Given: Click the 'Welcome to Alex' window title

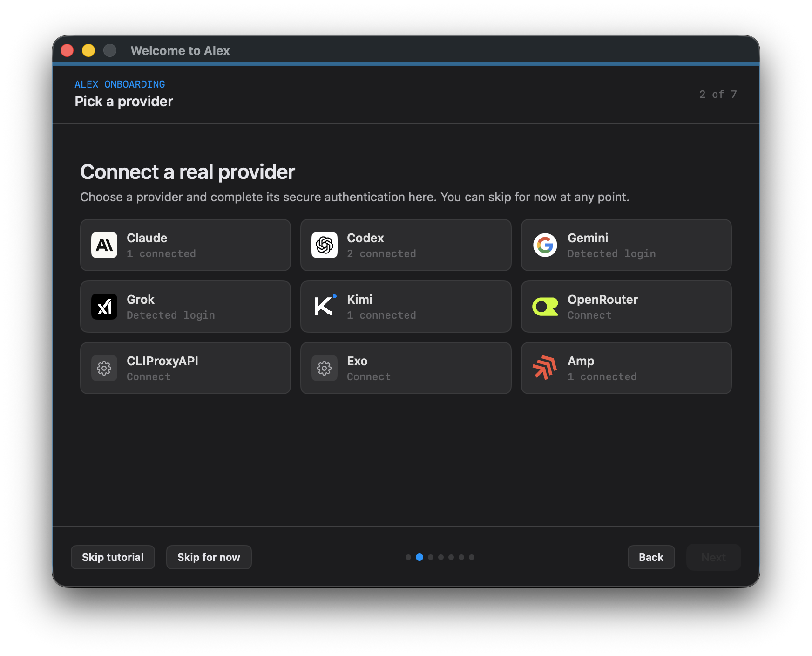Looking at the screenshot, I should (x=180, y=50).
